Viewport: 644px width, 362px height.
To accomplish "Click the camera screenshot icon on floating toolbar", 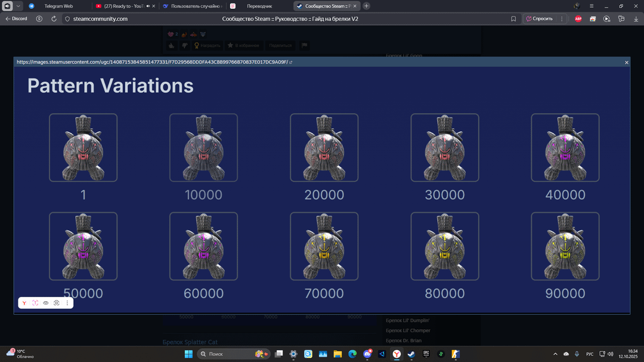I will (57, 303).
